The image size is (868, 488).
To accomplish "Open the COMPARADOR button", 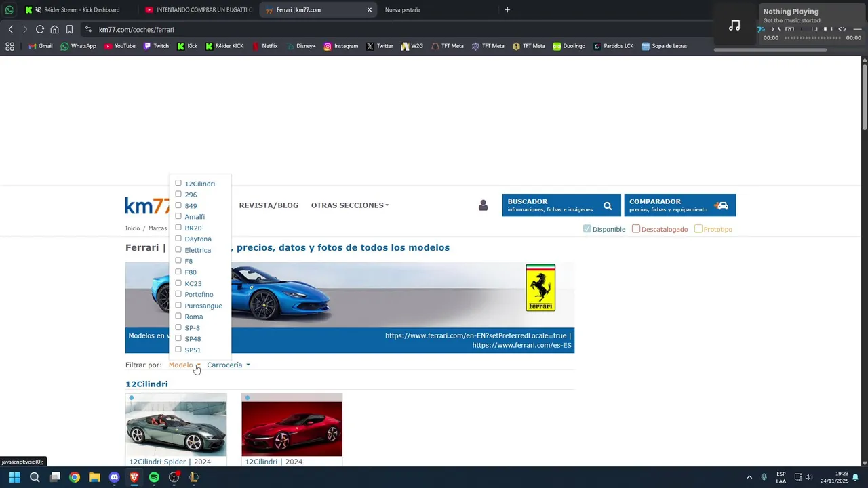I will (x=680, y=205).
